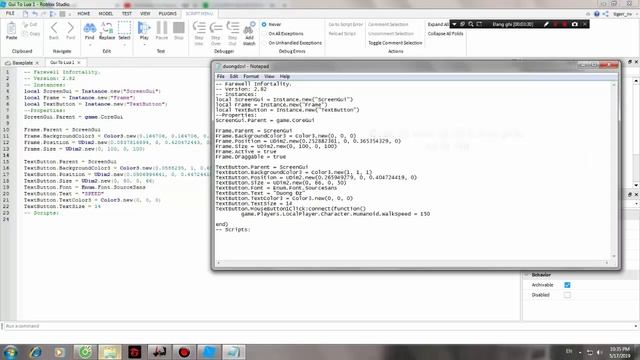Open the Find dropdown arrow

pyautogui.click(x=90, y=44)
